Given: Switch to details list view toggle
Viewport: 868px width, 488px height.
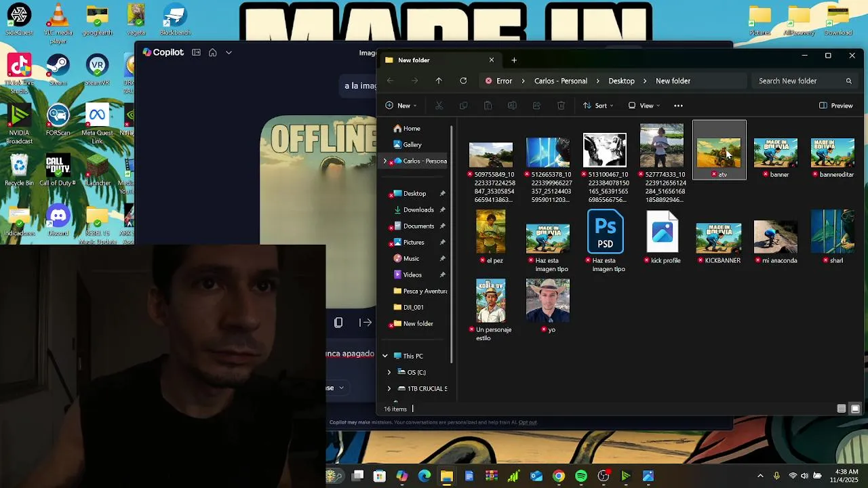Looking at the screenshot, I should tap(842, 409).
